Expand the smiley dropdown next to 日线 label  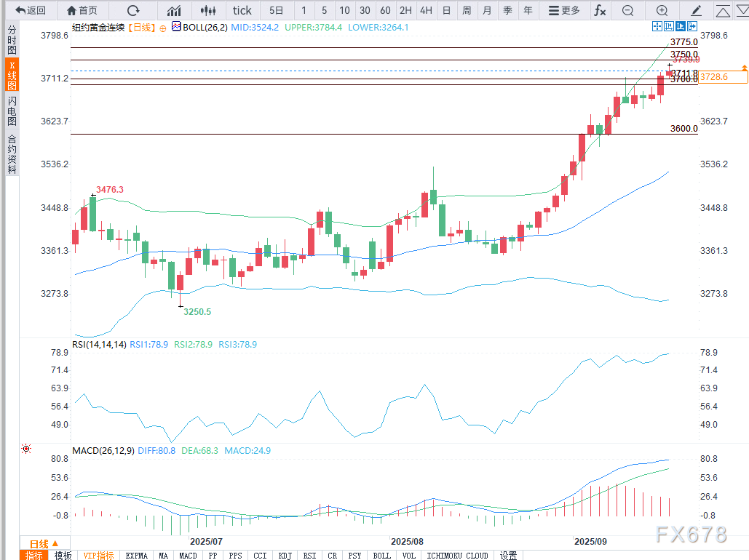point(163,27)
